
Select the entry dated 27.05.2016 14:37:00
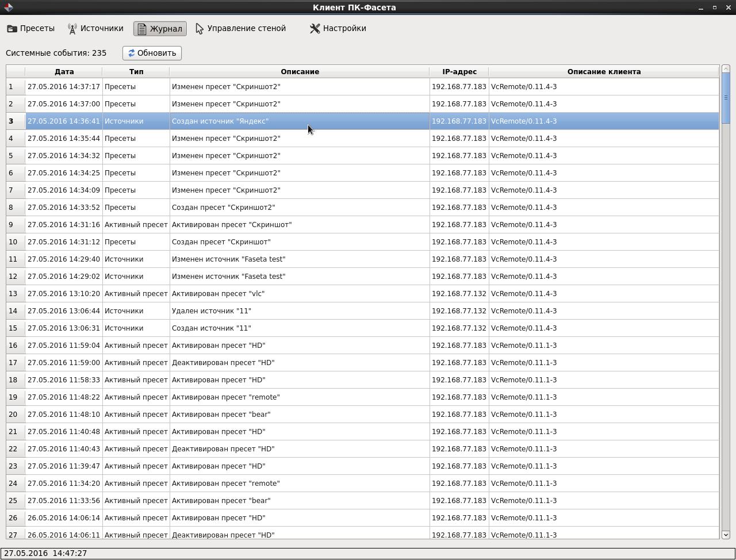click(x=64, y=104)
